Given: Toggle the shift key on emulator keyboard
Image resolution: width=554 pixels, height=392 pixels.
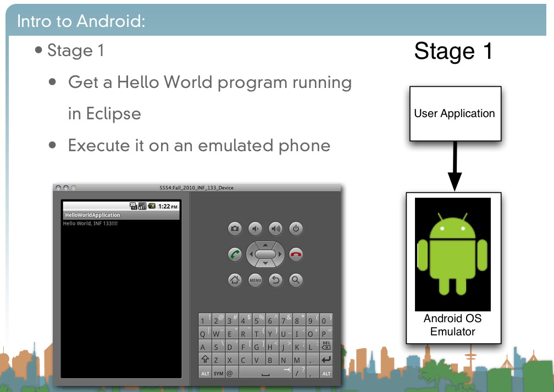Looking at the screenshot, I should [205, 360].
